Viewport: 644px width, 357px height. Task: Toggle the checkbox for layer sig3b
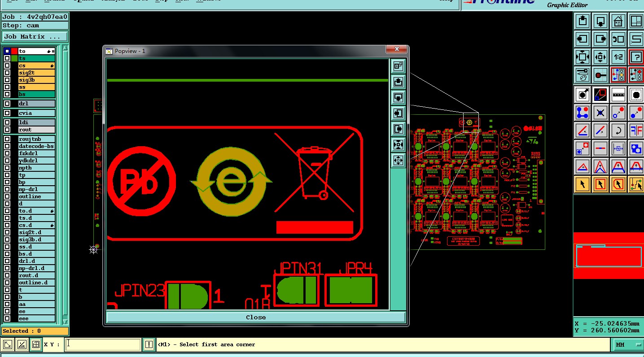(7, 80)
